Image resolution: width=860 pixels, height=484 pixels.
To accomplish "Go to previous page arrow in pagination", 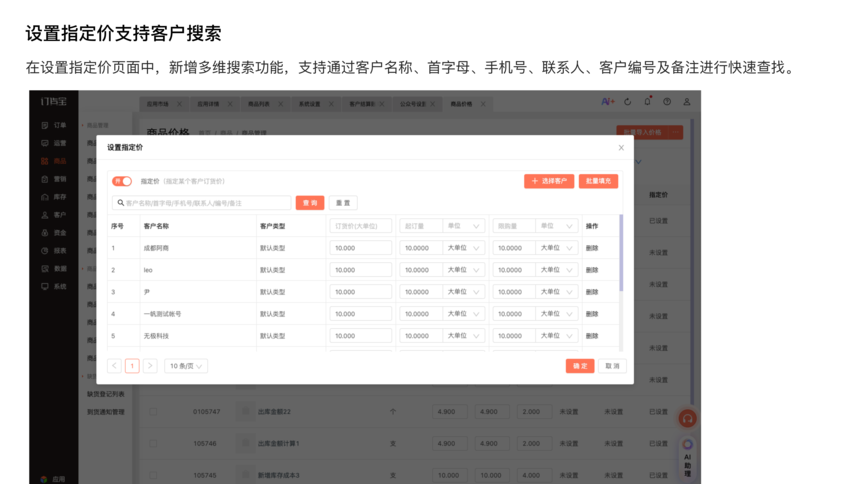I will (x=114, y=366).
